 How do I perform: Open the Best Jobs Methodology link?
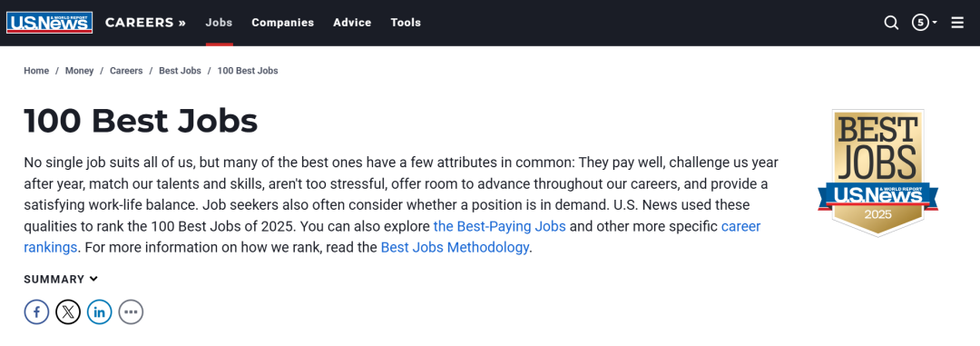click(455, 247)
